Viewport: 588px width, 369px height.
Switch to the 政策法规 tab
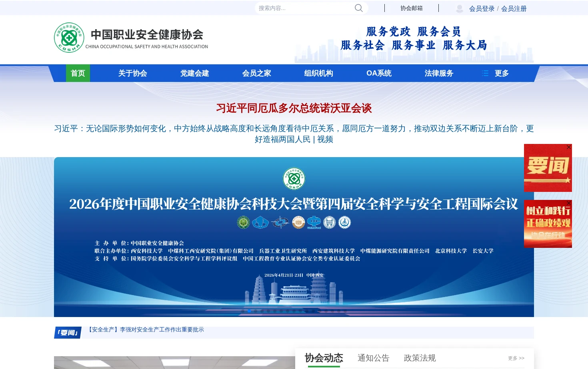(420, 358)
